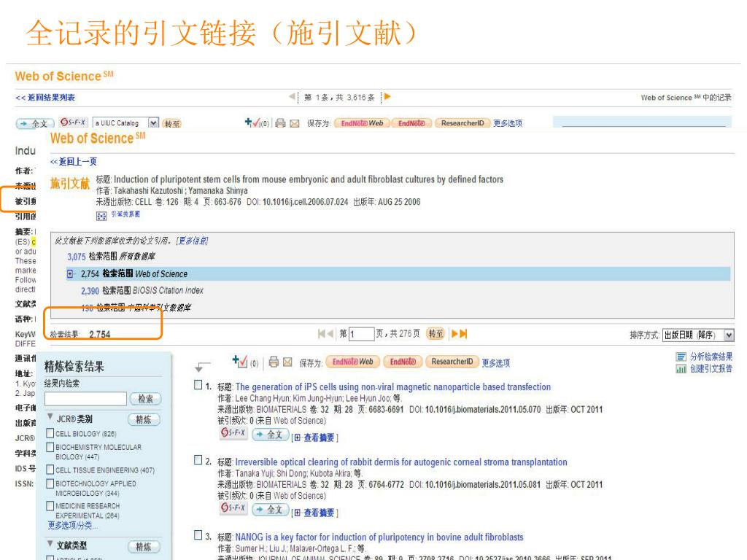Tick the checkbox for result 2
Viewport: 747px width, 560px height.
tap(198, 460)
